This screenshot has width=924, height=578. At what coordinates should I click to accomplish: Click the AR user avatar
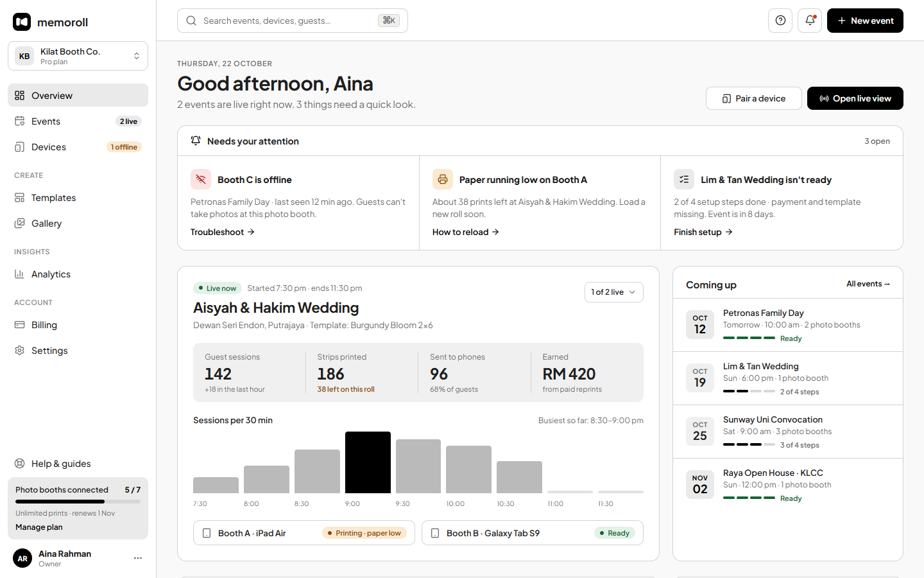[x=22, y=559]
